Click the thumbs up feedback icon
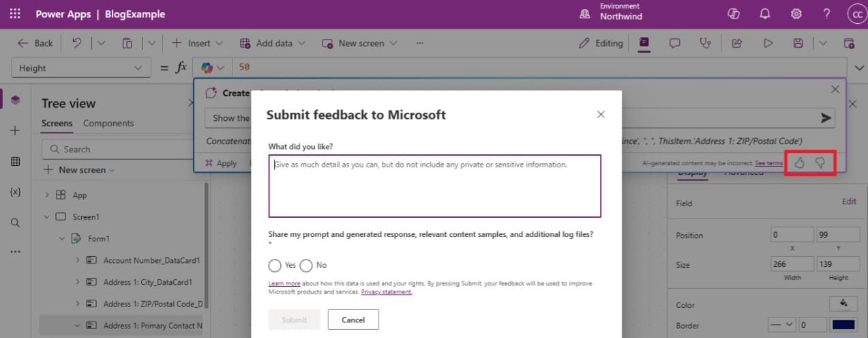Image resolution: width=868 pixels, height=338 pixels. pos(800,163)
